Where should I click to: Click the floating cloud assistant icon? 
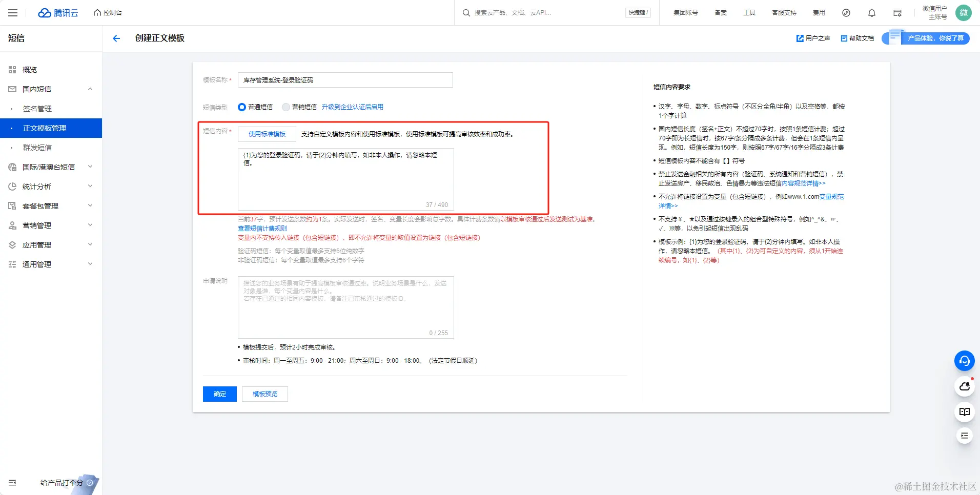point(964,386)
